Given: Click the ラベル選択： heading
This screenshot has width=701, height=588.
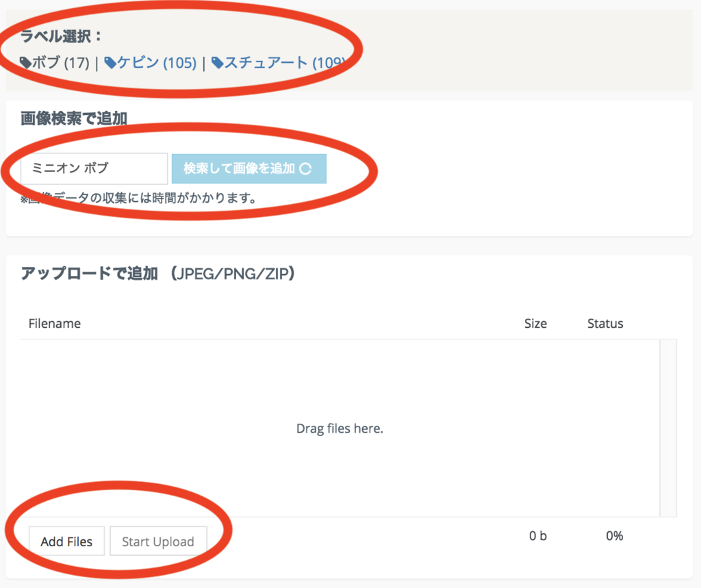Looking at the screenshot, I should [x=61, y=36].
